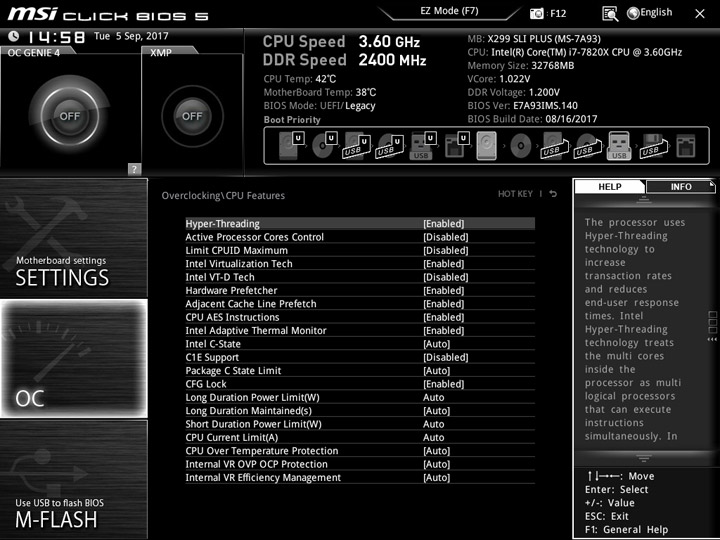
Task: Toggle the OC GENIE 4 OFF knob
Action: [x=70, y=116]
